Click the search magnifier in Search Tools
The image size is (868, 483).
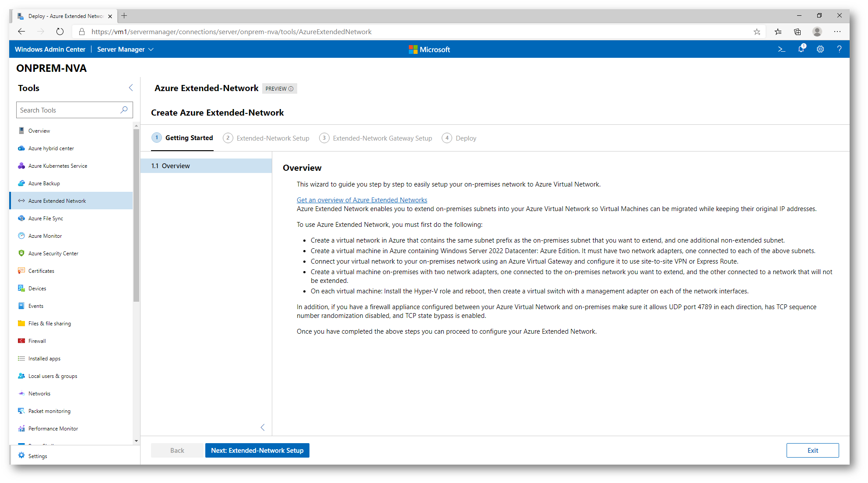coord(124,110)
